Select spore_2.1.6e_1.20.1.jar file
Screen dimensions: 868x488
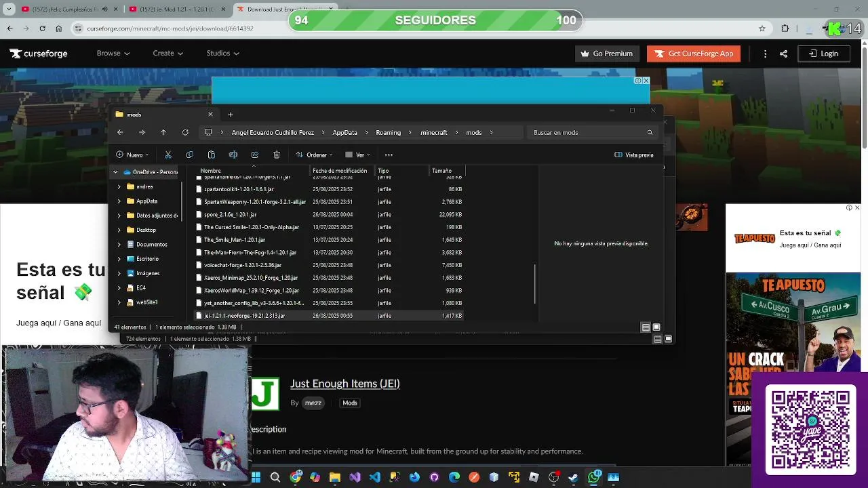click(329, 214)
